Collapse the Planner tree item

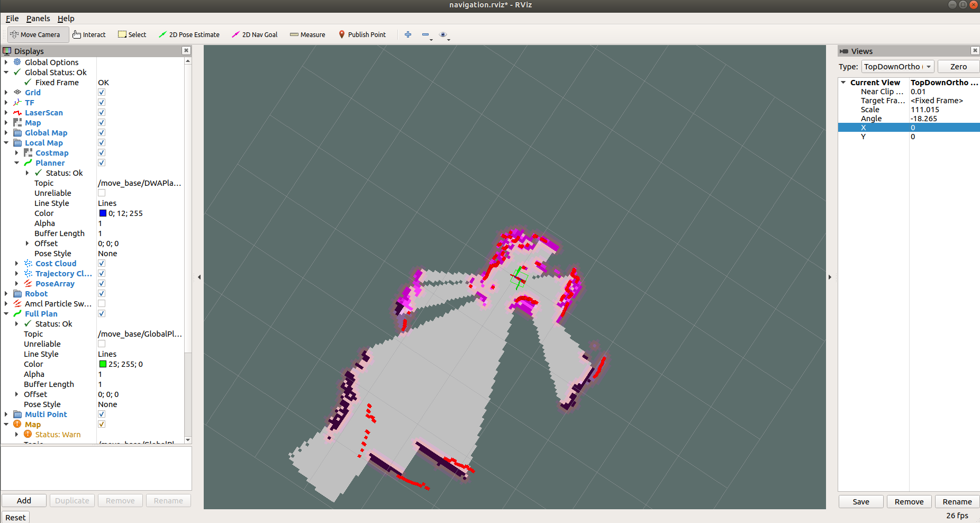click(x=17, y=163)
